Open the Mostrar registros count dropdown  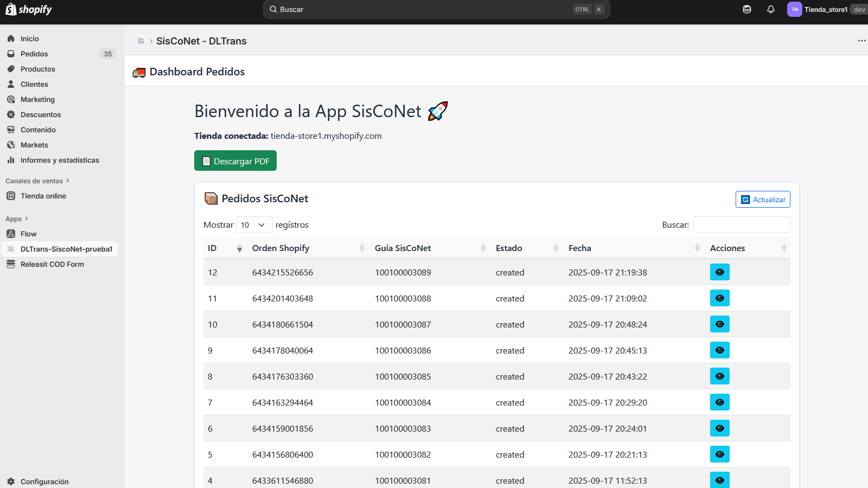[254, 225]
